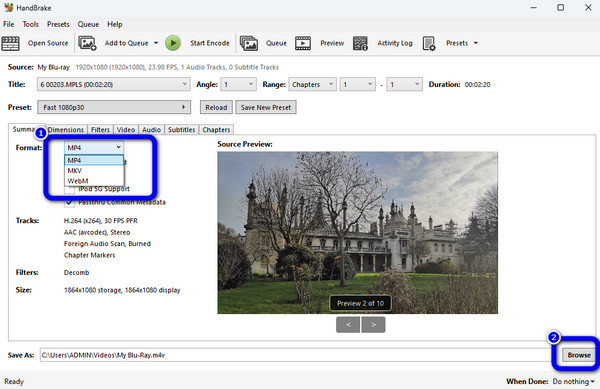Open the Tools menu

tap(30, 24)
